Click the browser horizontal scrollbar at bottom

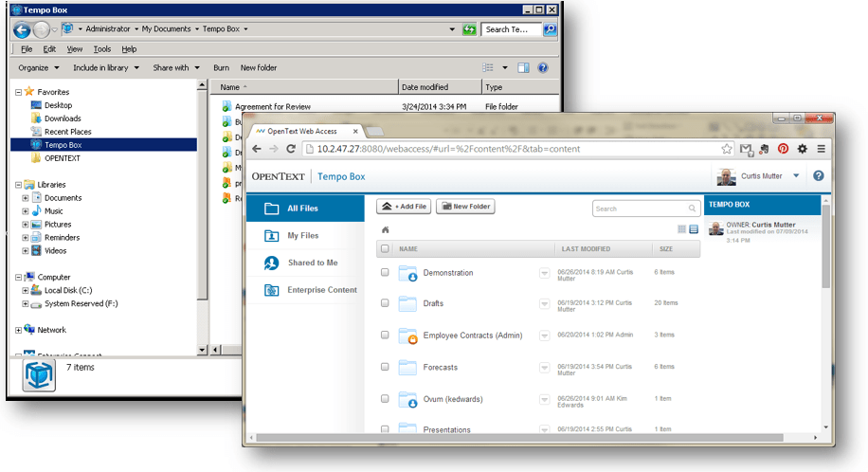pyautogui.click(x=520, y=438)
